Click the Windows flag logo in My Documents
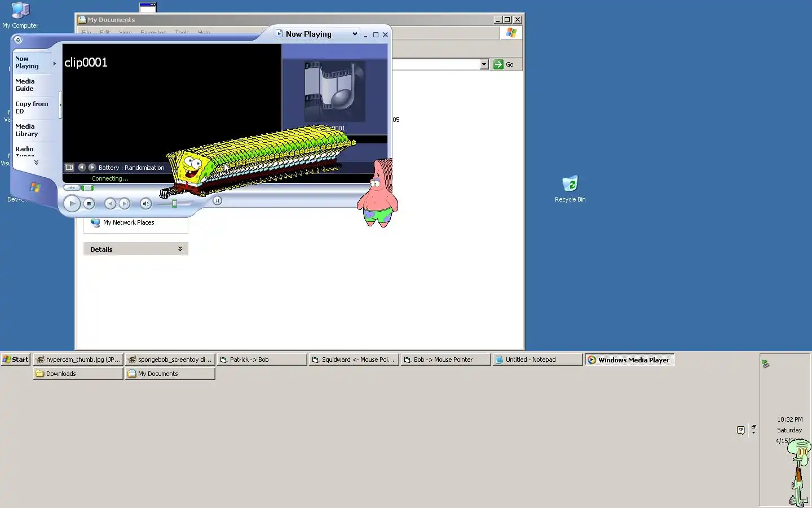The image size is (812, 508). [511, 33]
